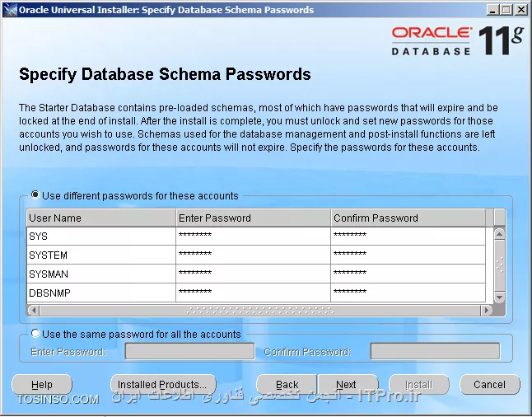Minimize the Oracle Universal Installer window
Viewport: 532px width, 417px height.
(492, 10)
